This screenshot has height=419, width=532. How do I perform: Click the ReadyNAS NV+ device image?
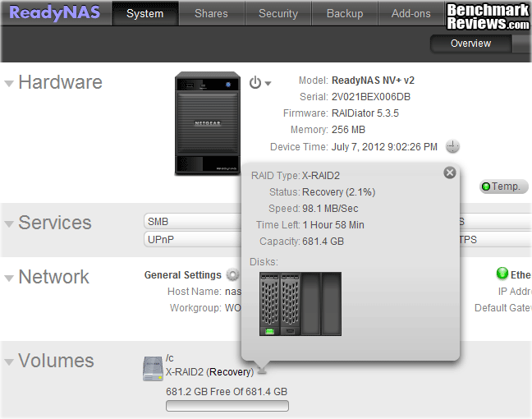(208, 123)
